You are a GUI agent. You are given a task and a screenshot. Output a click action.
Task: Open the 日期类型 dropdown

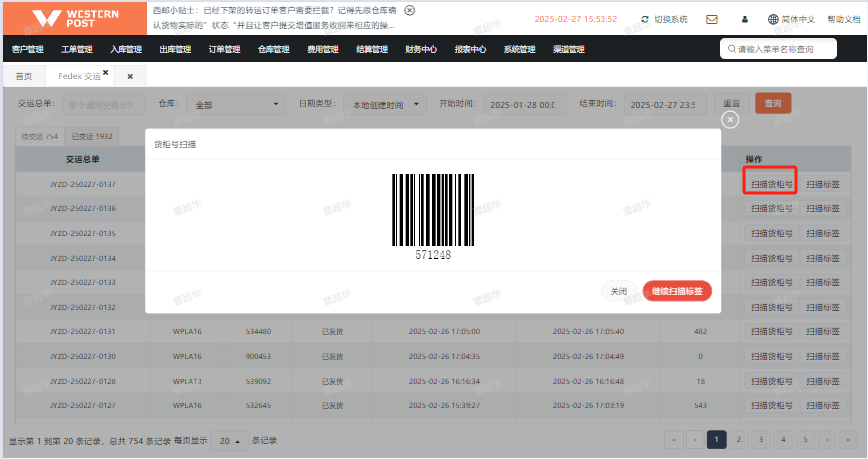(x=385, y=104)
